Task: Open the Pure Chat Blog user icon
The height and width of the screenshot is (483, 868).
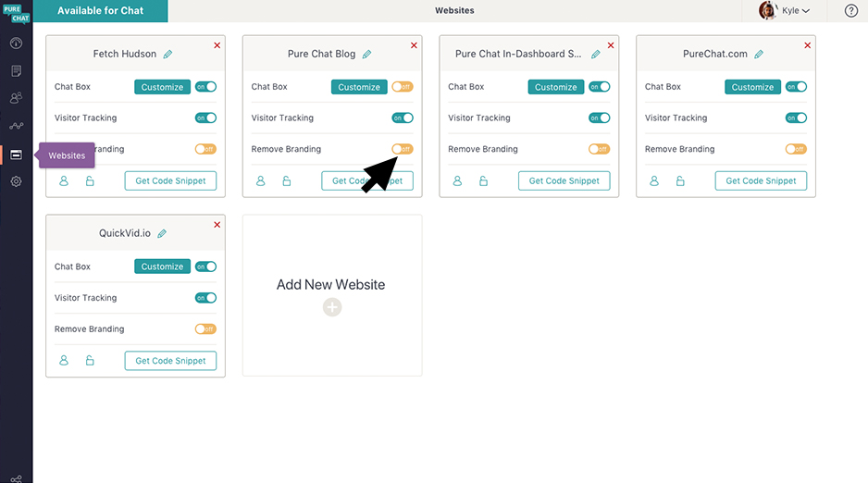Action: click(260, 181)
